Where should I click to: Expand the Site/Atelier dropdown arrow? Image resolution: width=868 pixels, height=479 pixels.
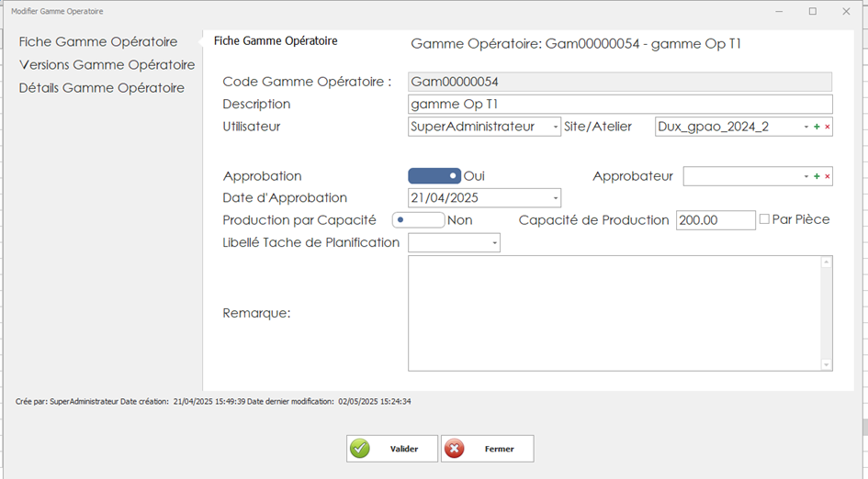(806, 127)
